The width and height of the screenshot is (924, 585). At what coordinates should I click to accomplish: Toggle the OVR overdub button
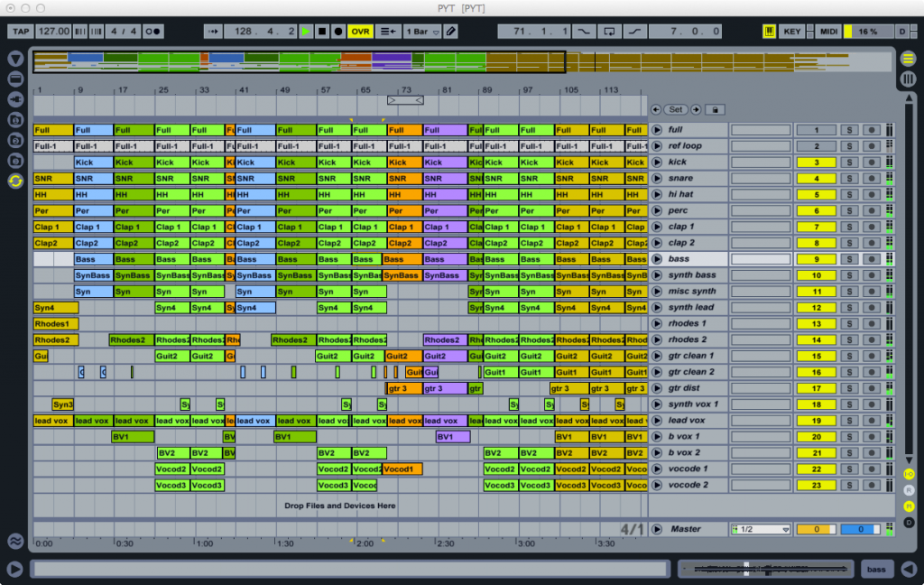360,32
